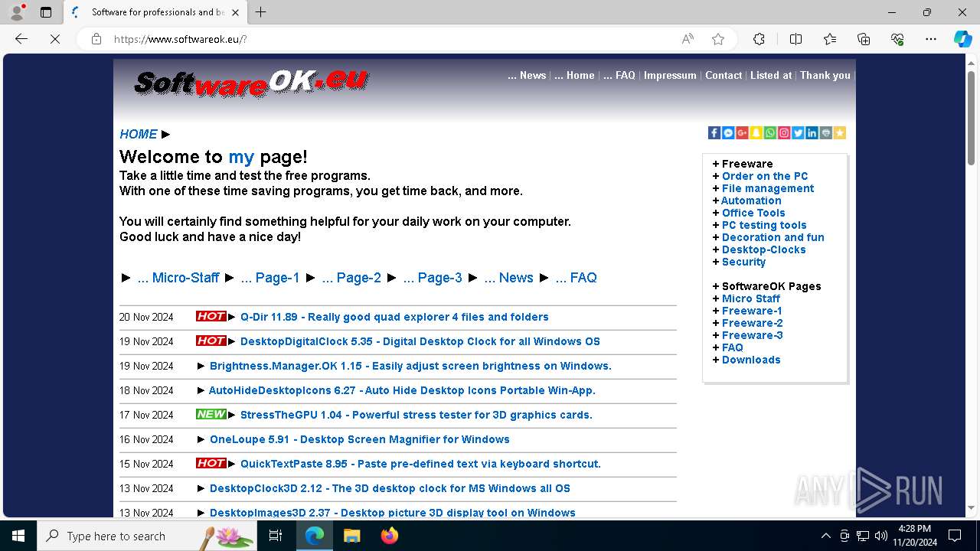Open Favorites list
This screenshot has width=980, height=551.
coord(830,39)
